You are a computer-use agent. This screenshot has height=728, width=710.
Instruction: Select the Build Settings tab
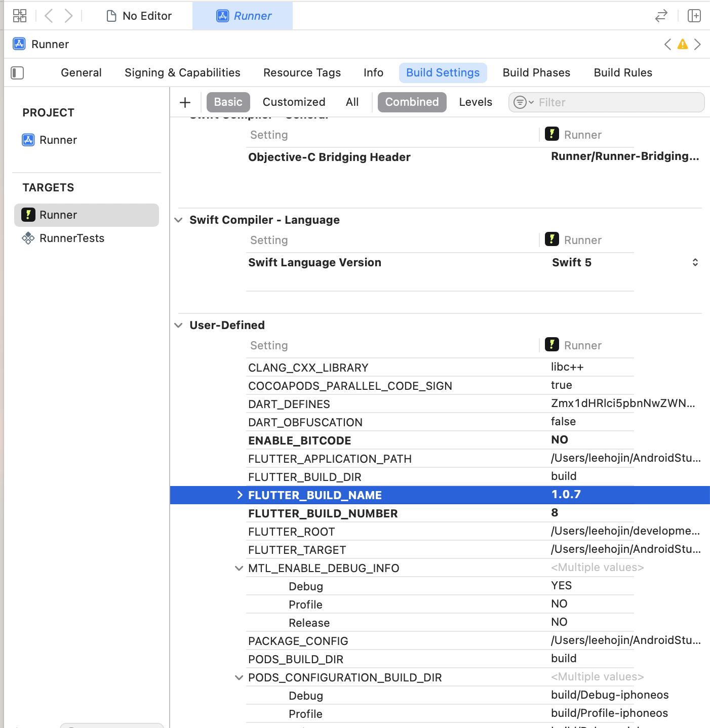(x=443, y=73)
